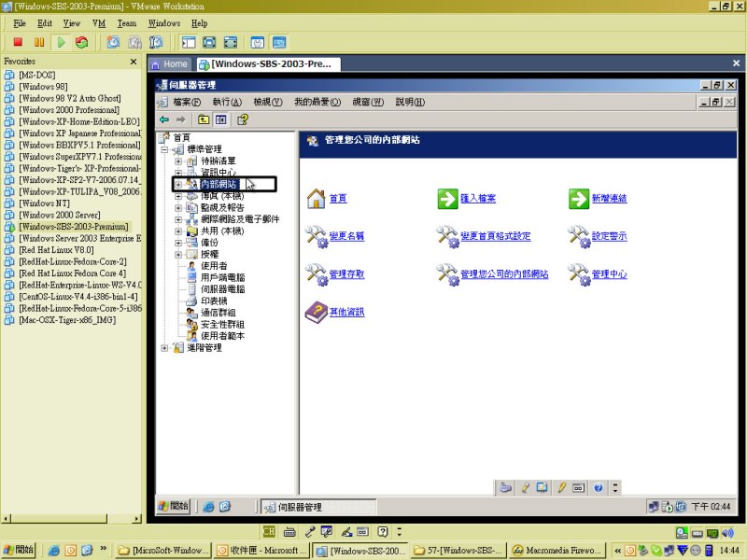Viewport: 747px width, 560px height.
Task: Click the Favorites horizontal scrollbar
Action: [72, 519]
